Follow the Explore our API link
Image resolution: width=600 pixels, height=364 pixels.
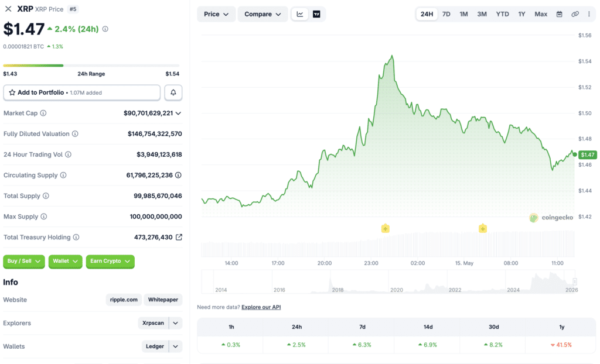pos(261,307)
